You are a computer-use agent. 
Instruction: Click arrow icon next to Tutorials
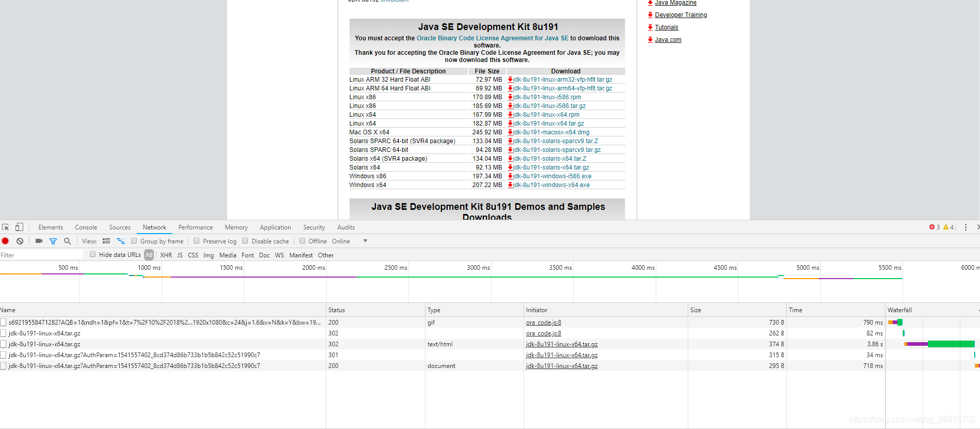point(650,27)
